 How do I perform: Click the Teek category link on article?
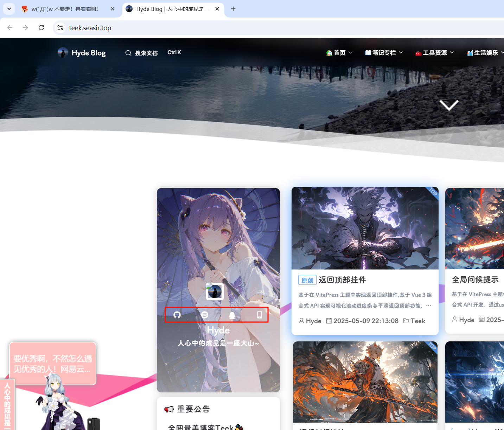417,321
